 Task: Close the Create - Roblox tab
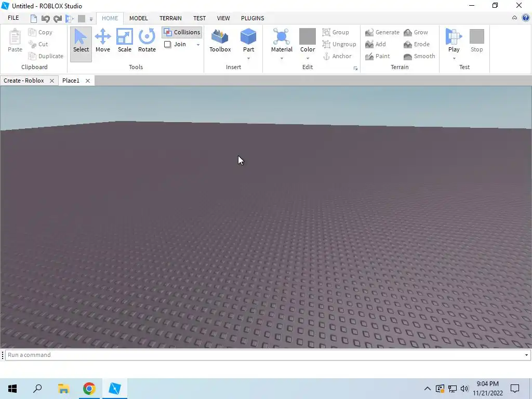coord(51,81)
